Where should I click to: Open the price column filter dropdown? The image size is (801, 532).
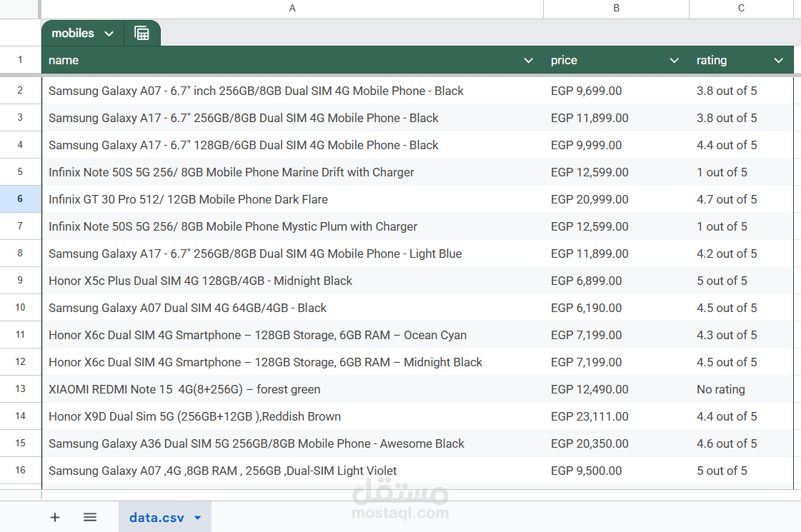(674, 60)
